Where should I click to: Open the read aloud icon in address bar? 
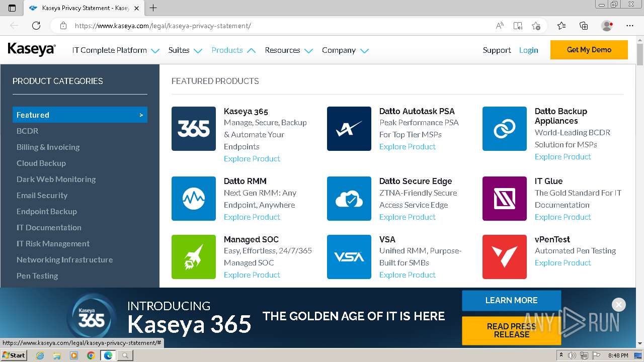point(500,26)
